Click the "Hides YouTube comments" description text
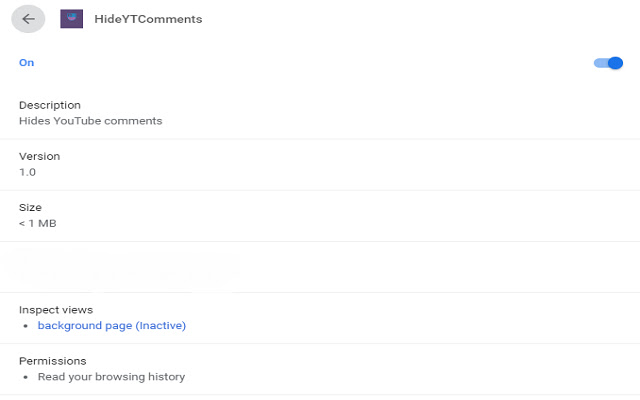Screen dimensions: 640x400 click(90, 121)
